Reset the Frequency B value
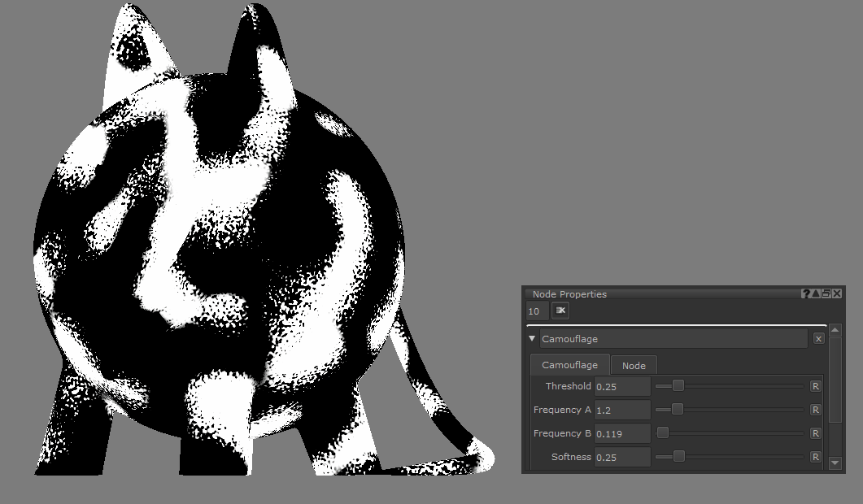The image size is (863, 504). click(815, 433)
